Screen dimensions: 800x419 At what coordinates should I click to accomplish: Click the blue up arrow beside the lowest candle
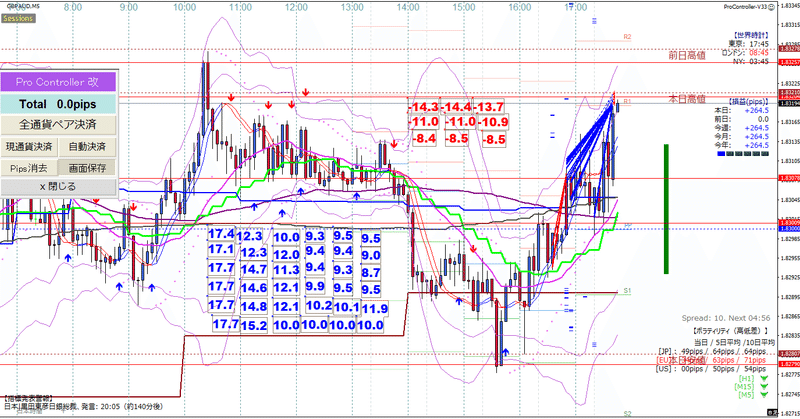pos(506,352)
